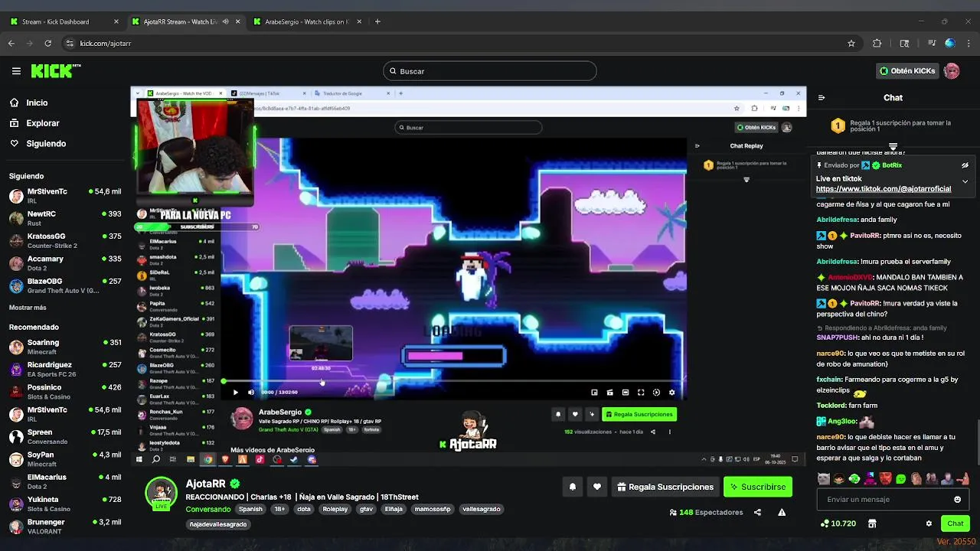Open the tiktok.com/@ajotarroficial link

click(x=883, y=189)
